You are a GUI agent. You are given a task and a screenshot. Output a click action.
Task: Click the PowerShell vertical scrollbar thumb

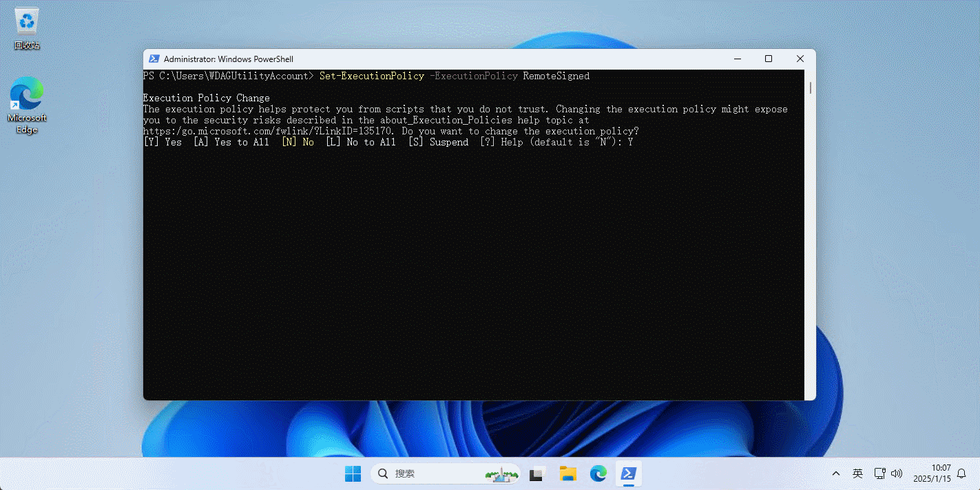point(810,88)
